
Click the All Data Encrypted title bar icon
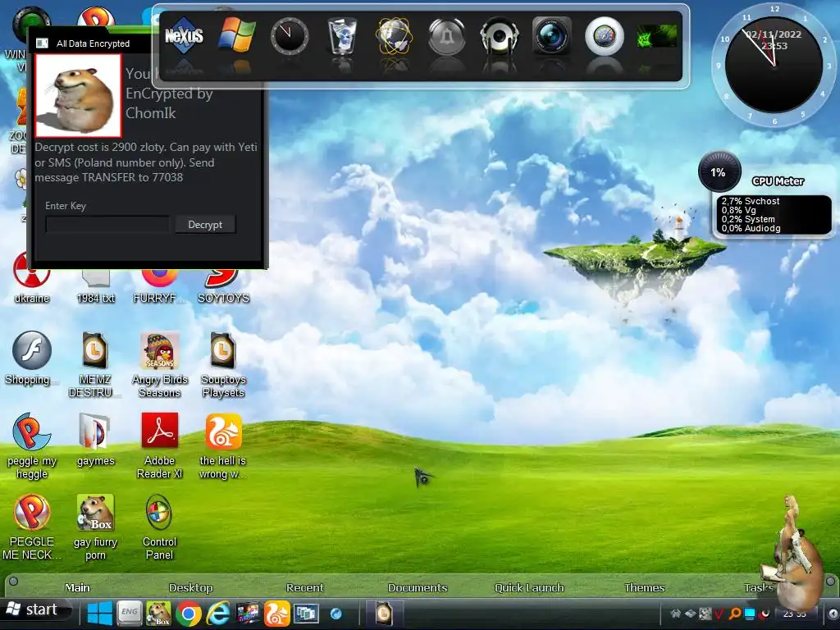42,43
